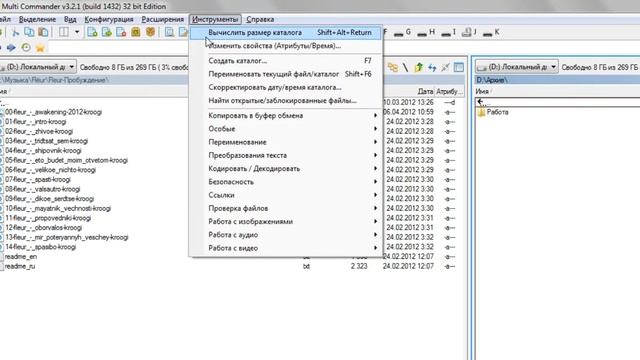Screen dimensions: 640x360
Task: Choose 'Переименовать текущий файл/каталог'
Action: 286,74
